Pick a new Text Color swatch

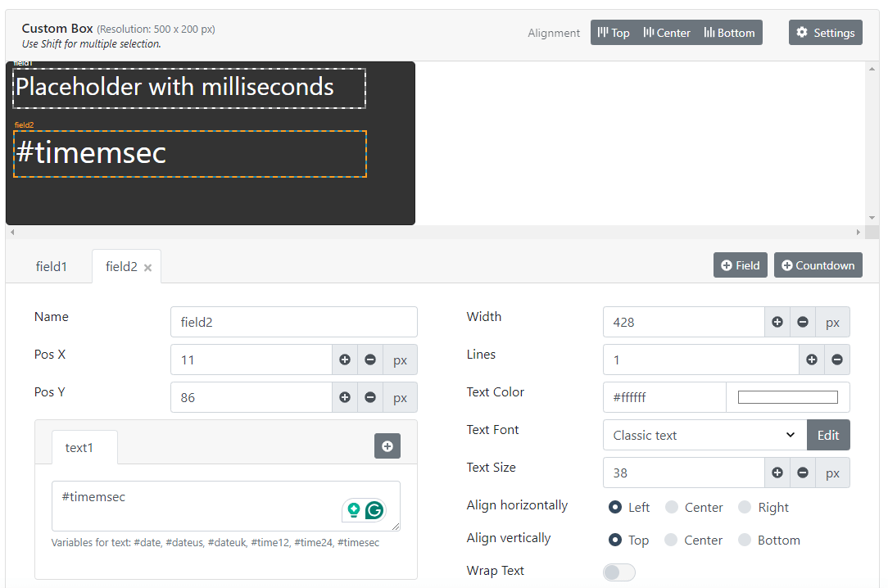[787, 397]
